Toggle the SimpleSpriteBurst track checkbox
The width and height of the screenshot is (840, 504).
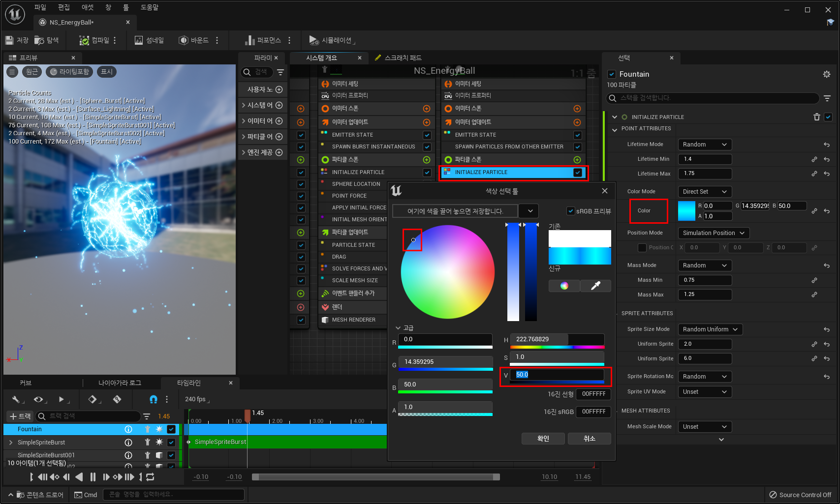pyautogui.click(x=171, y=443)
